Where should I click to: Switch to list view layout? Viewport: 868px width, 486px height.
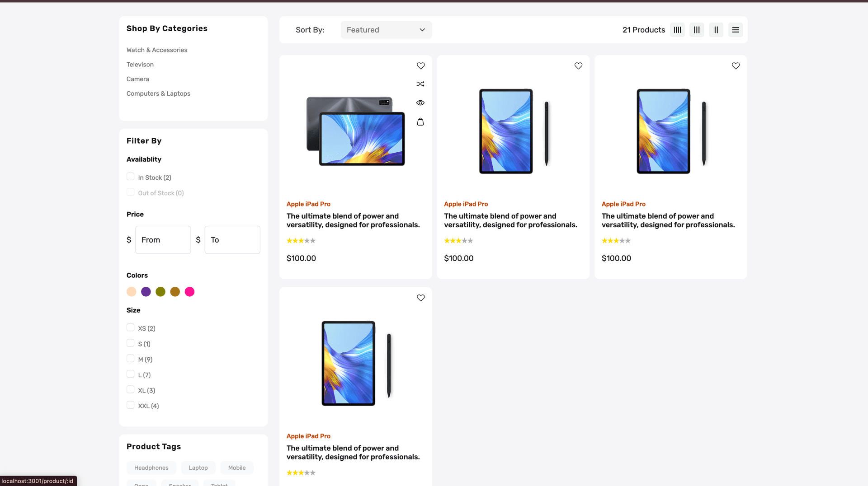click(x=736, y=30)
